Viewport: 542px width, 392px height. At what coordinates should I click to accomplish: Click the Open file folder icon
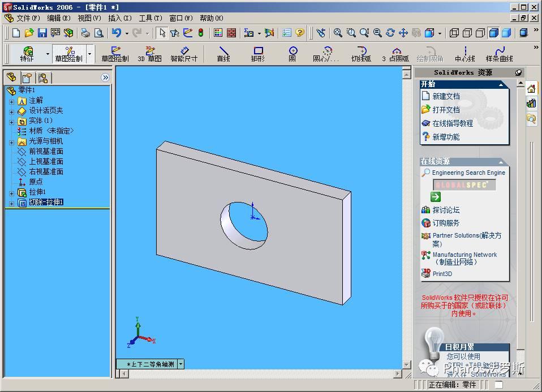[x=29, y=33]
